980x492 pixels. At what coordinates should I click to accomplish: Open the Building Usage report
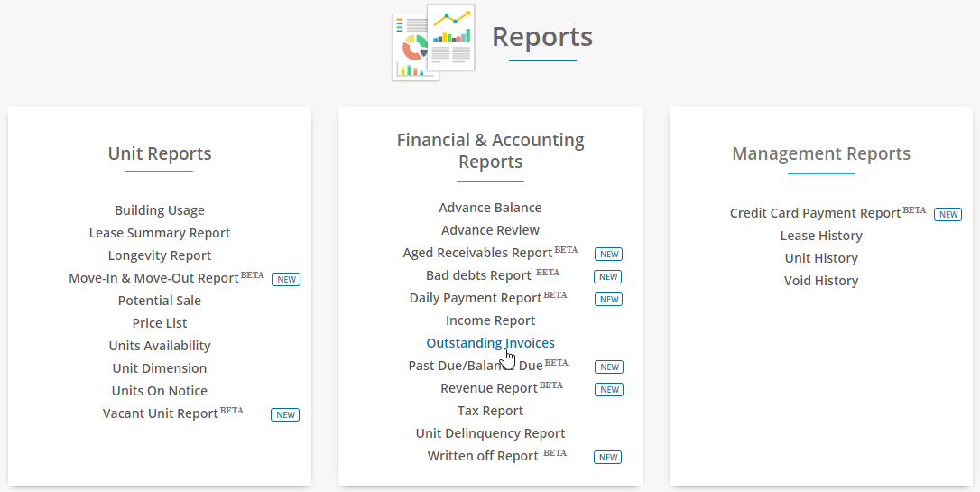click(160, 210)
